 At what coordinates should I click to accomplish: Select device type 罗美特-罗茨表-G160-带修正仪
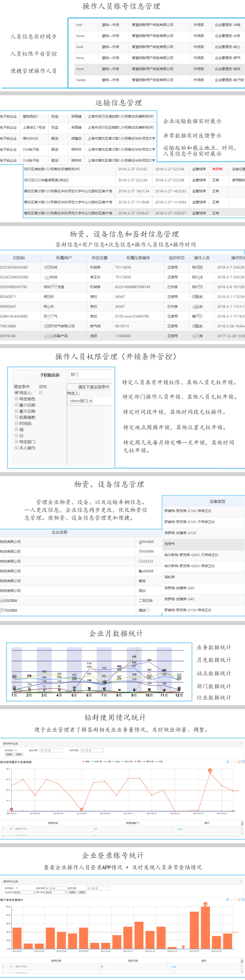[188, 511]
